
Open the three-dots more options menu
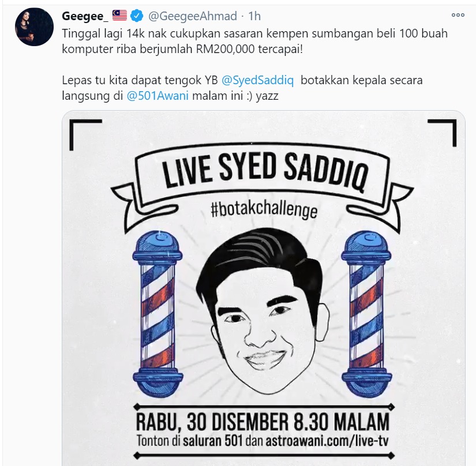coord(458,15)
